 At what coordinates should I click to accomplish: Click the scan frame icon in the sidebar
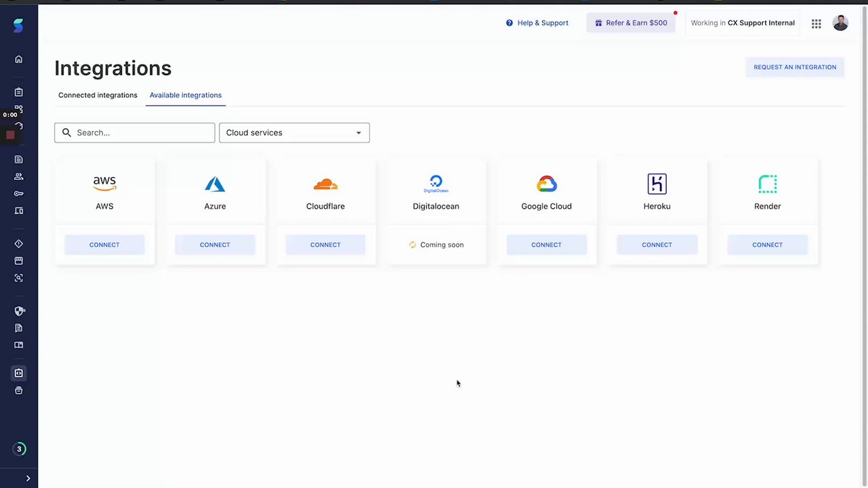point(19,278)
